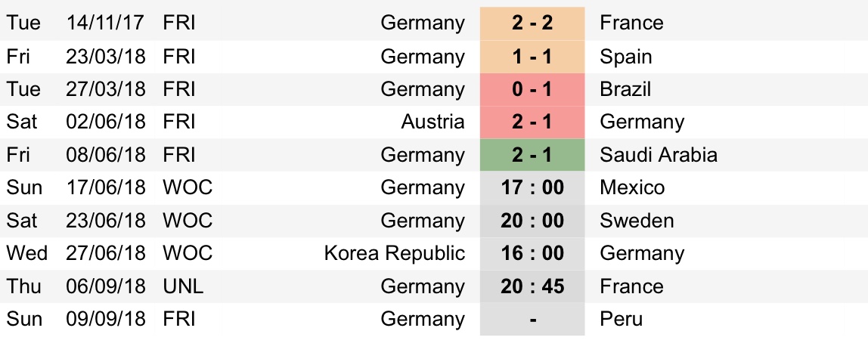Open the Korea Republic team link
Viewport: 868px width, 362px height.
[394, 253]
